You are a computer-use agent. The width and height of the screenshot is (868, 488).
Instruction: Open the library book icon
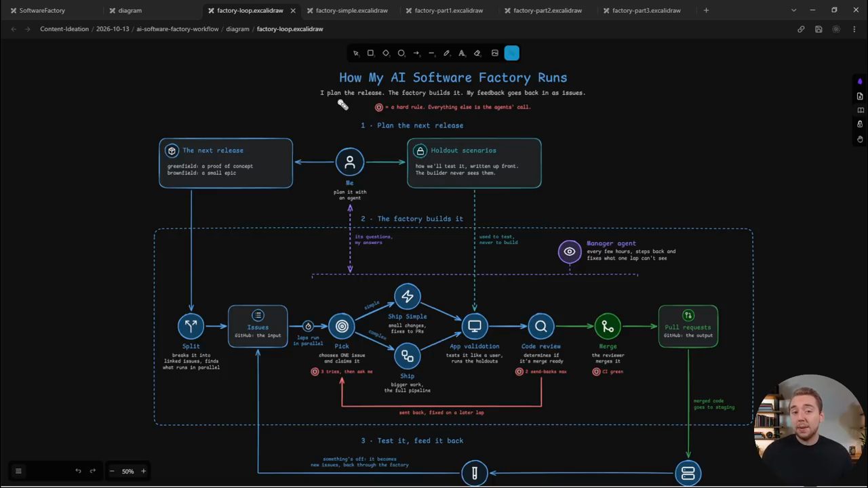tap(860, 110)
